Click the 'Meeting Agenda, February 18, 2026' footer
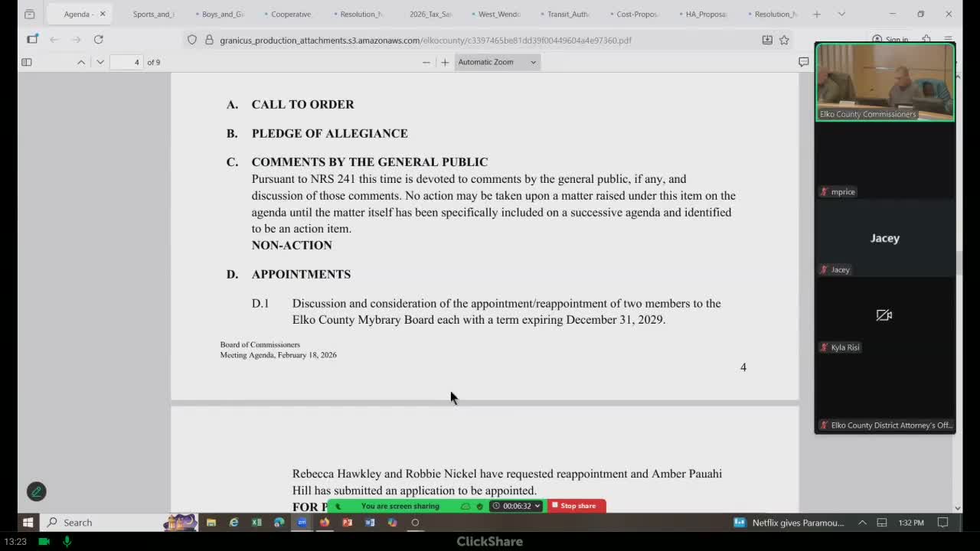The width and height of the screenshot is (980, 551). tap(279, 355)
